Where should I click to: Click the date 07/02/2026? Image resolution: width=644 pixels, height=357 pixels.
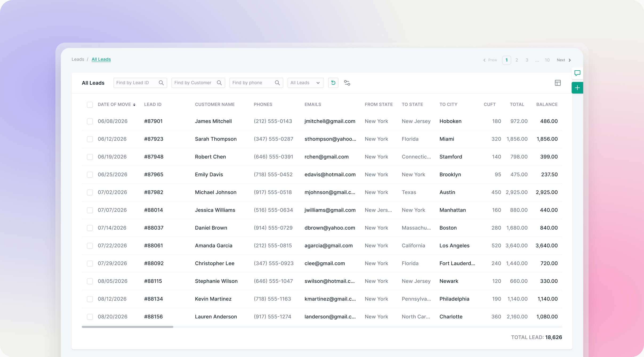click(x=112, y=192)
